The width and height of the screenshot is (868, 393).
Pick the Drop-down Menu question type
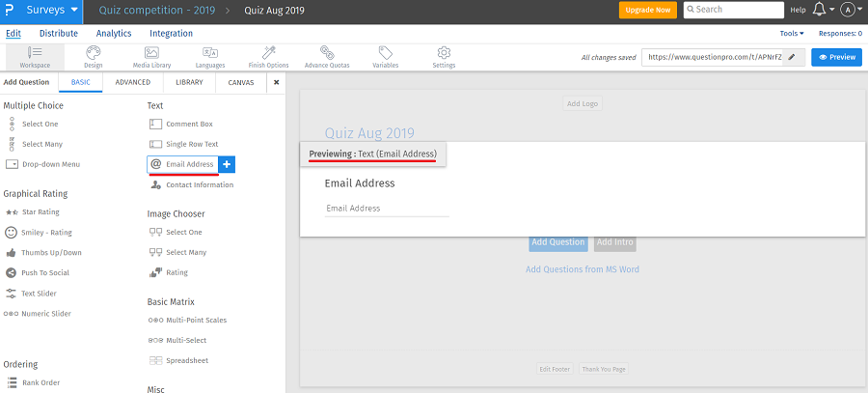[x=43, y=164]
